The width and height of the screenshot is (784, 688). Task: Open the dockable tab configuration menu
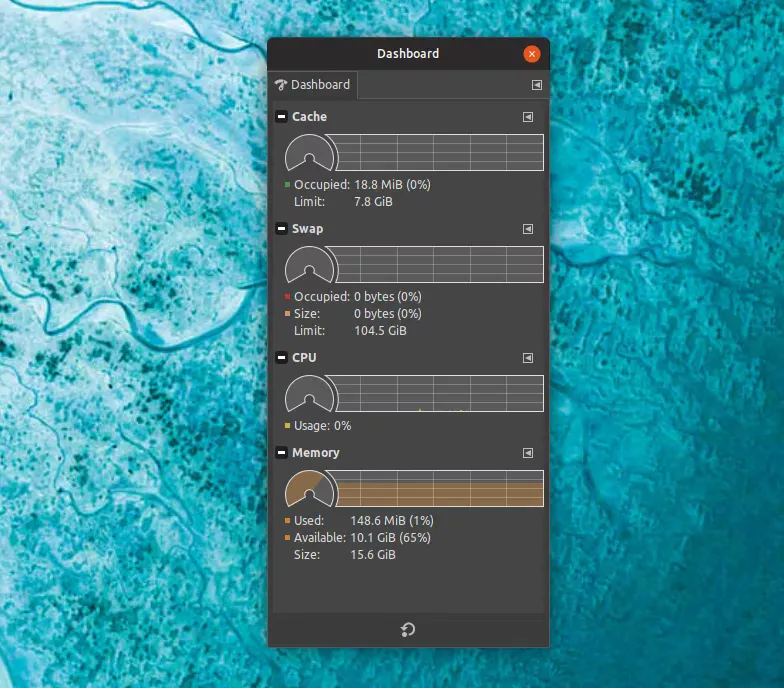click(x=536, y=85)
